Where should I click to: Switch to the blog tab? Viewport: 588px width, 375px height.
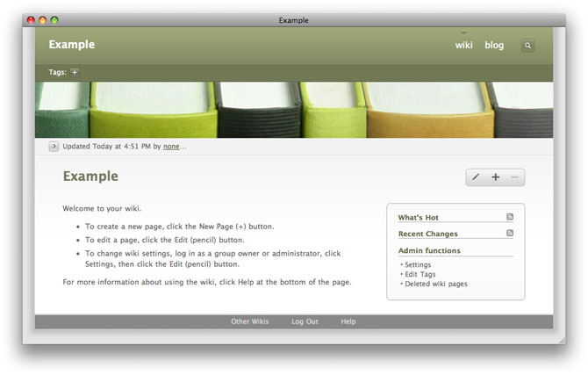[x=494, y=45]
